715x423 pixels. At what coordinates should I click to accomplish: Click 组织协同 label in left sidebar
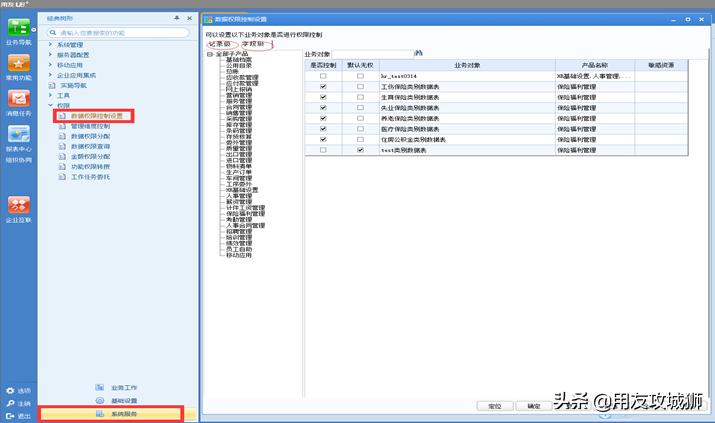tap(19, 160)
